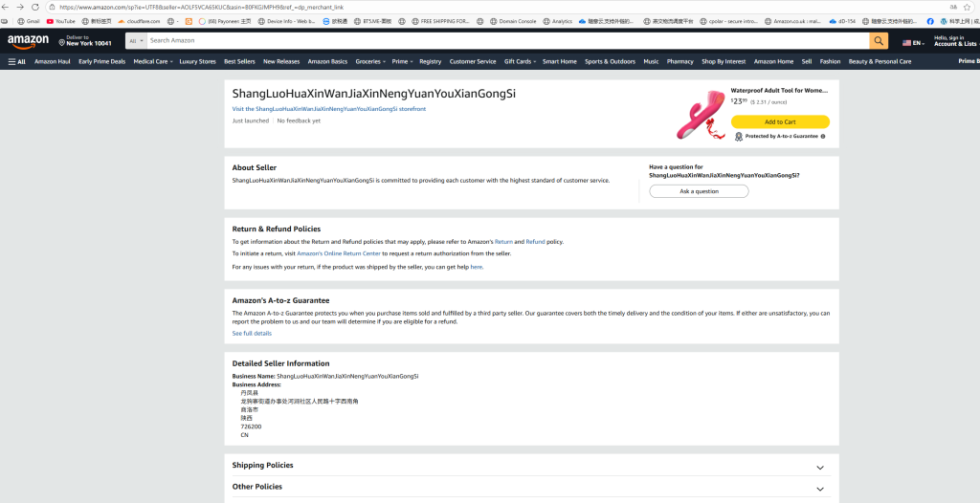Open the All hamburger menu
This screenshot has height=503, width=980.
coord(17,61)
